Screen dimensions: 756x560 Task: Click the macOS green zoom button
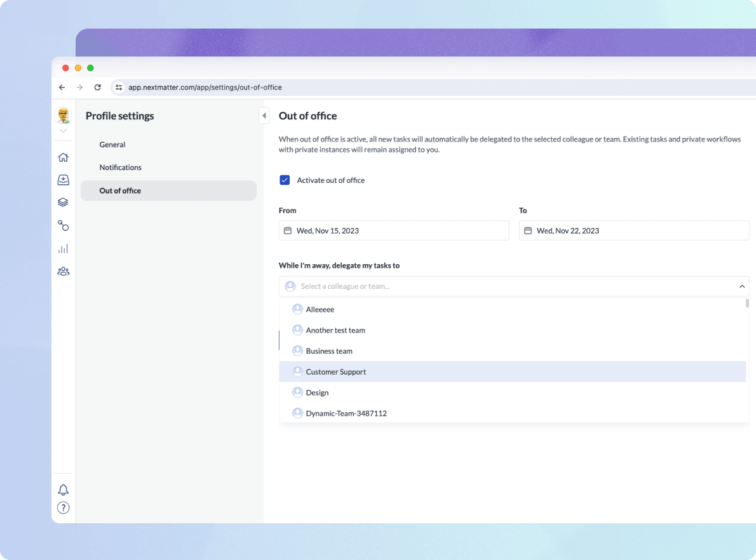90,68
